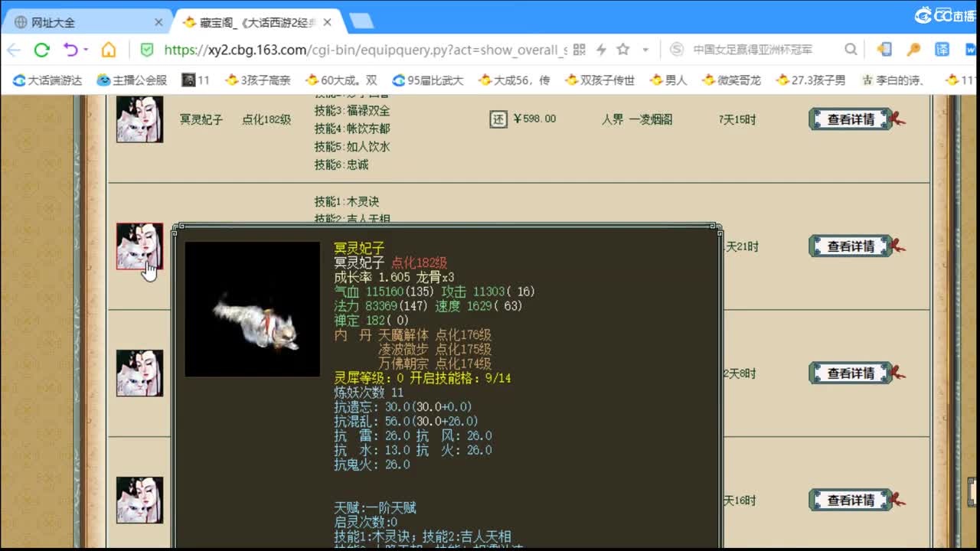Click 天赋:一阶天赋 in tooltip
980x551 pixels.
(x=375, y=508)
